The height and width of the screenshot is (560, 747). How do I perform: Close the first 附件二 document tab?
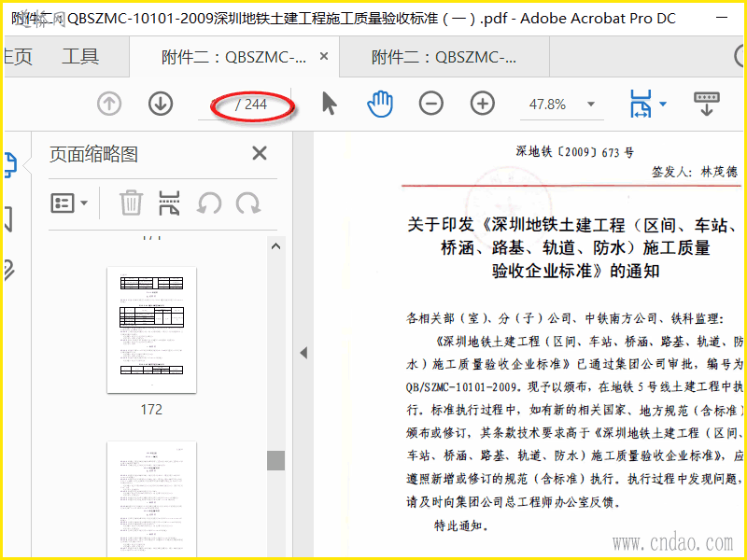click(x=324, y=57)
